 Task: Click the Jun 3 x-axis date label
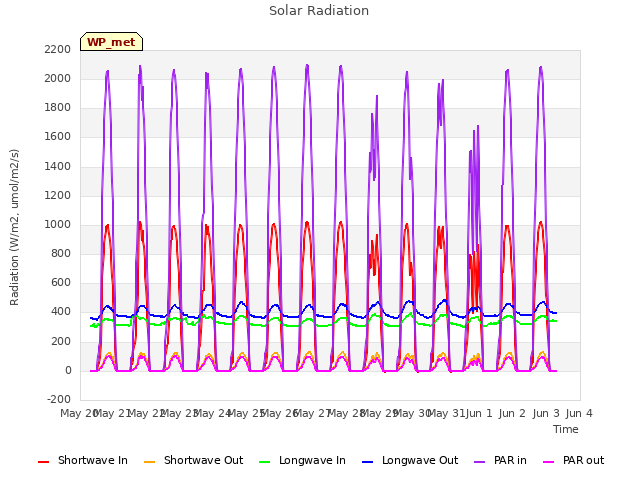click(x=546, y=413)
